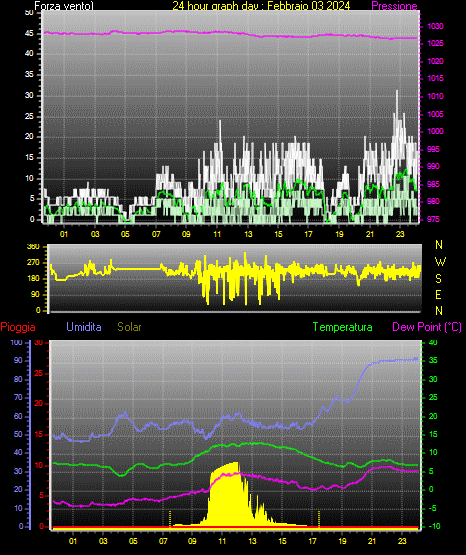
Task: Select the Solar legend label
Action: point(129,327)
